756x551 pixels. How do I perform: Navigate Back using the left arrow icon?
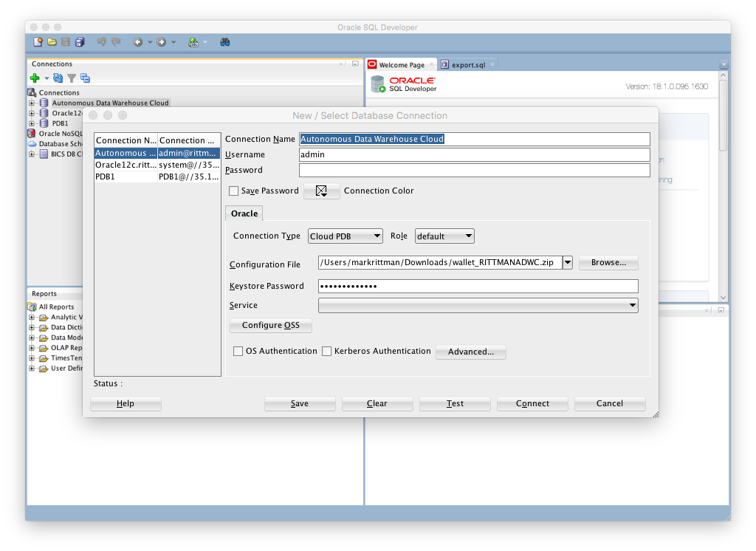click(x=138, y=42)
